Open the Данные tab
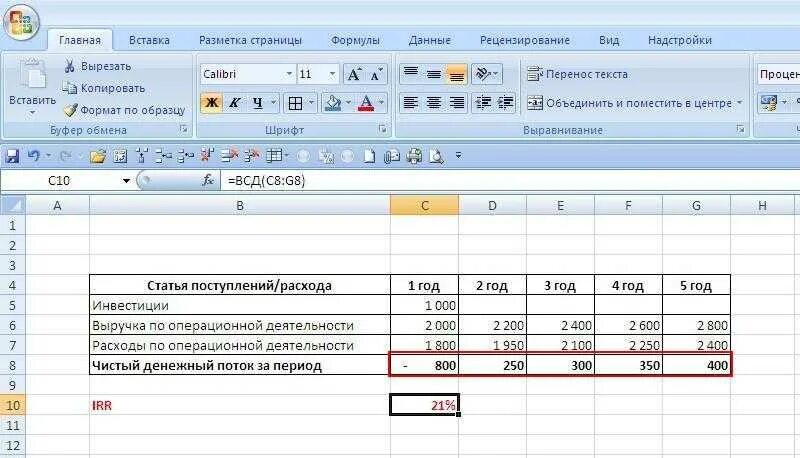 429,40
